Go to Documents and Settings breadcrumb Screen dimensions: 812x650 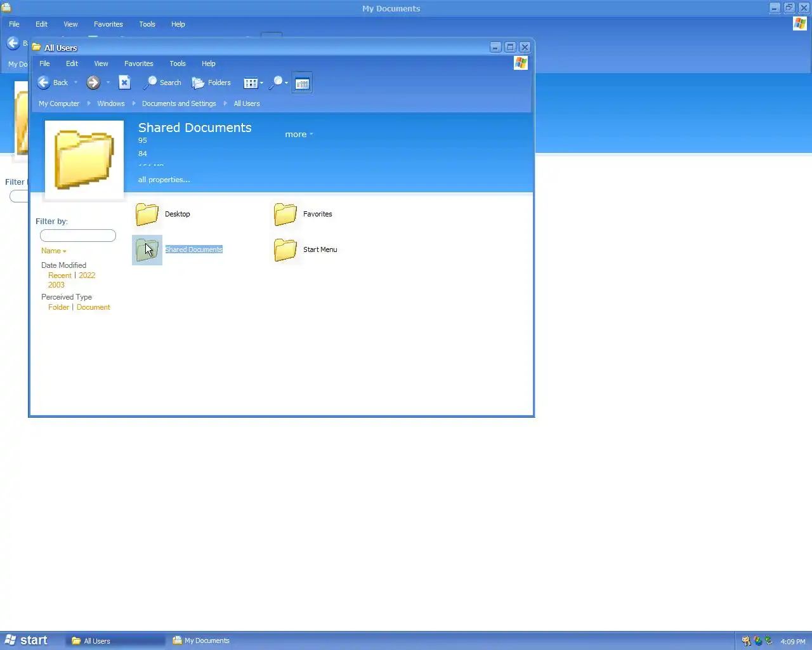(x=179, y=103)
